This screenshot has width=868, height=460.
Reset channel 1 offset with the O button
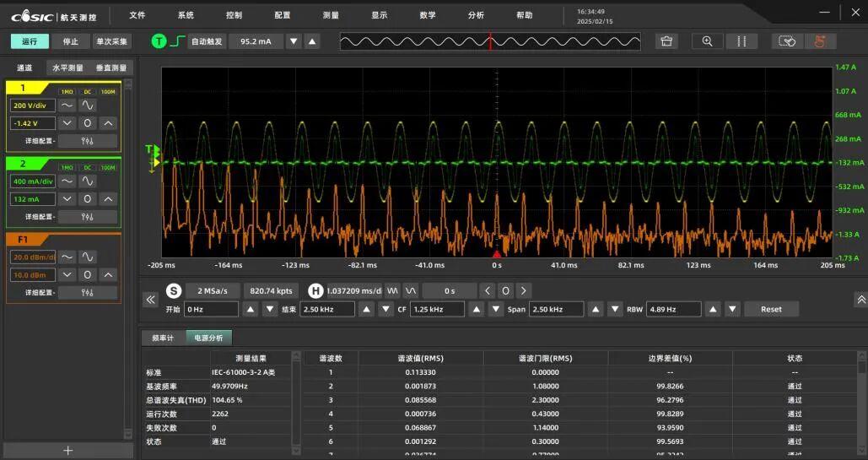(88, 123)
